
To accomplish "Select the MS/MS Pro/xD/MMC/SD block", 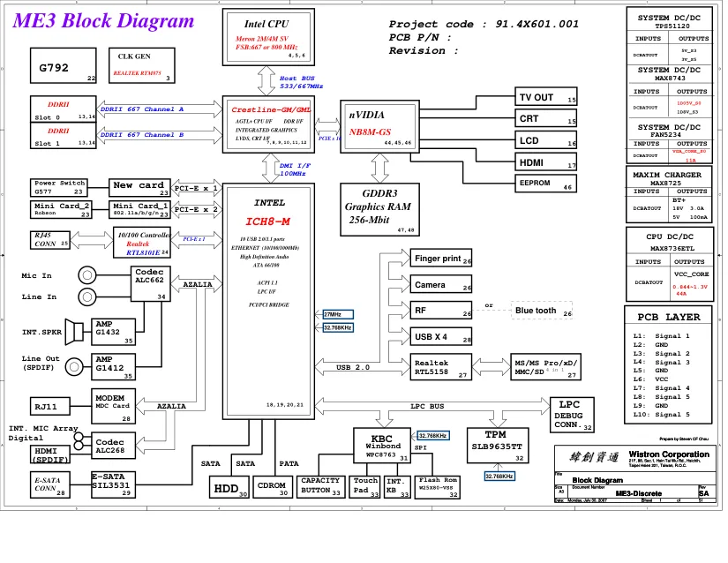I will (545, 367).
